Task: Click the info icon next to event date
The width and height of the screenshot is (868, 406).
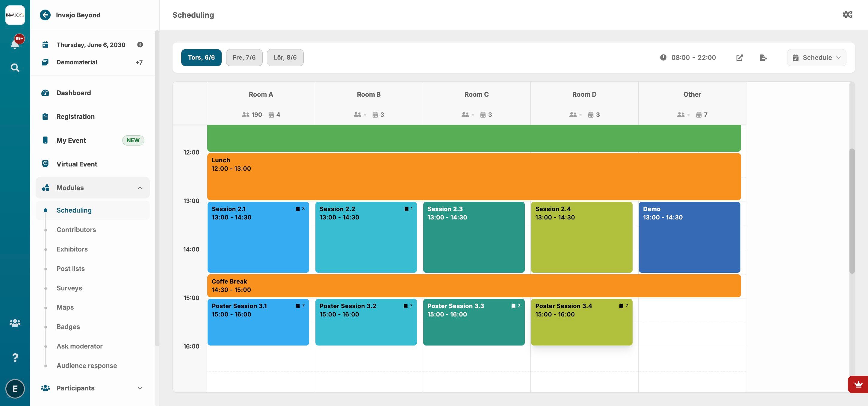Action: coord(140,45)
